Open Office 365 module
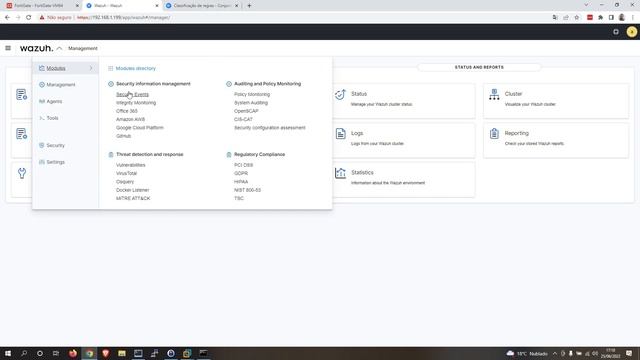Screen dimensions: 640x360 point(127,111)
